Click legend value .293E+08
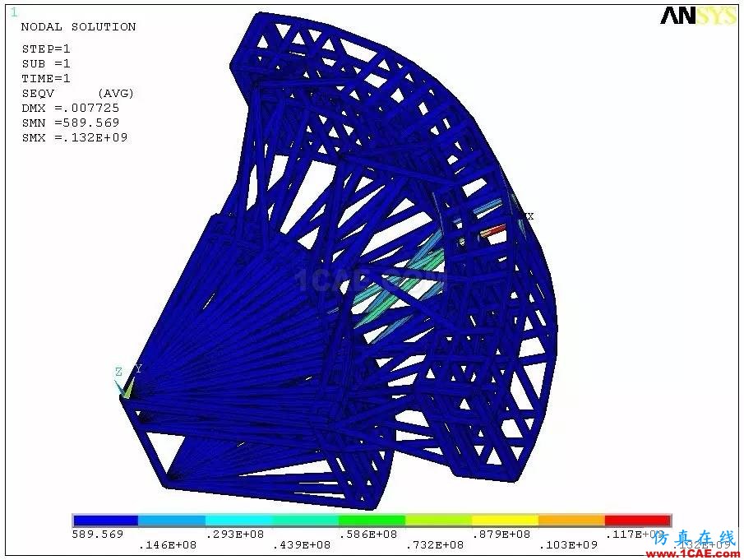Screen dimensions: 744x560 [234, 535]
